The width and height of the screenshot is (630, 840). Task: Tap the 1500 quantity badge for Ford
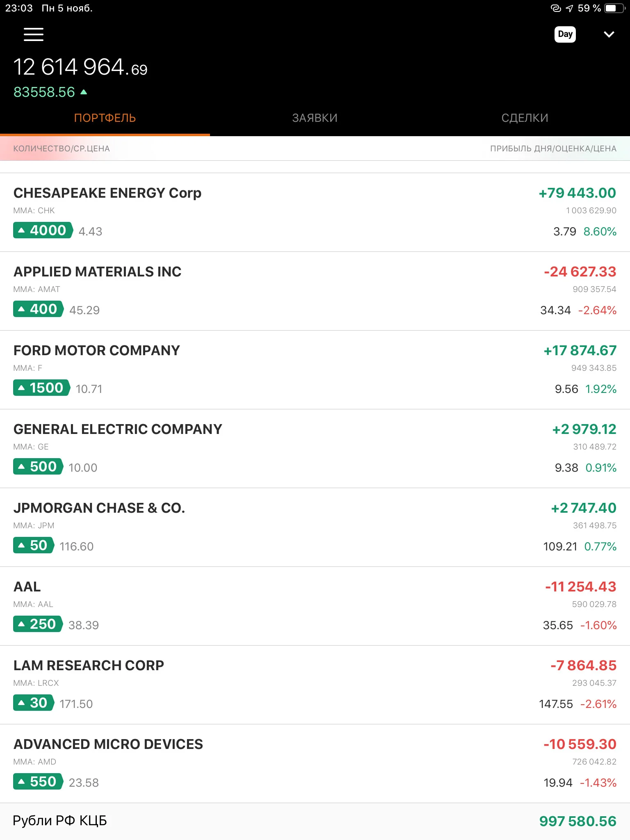click(42, 388)
